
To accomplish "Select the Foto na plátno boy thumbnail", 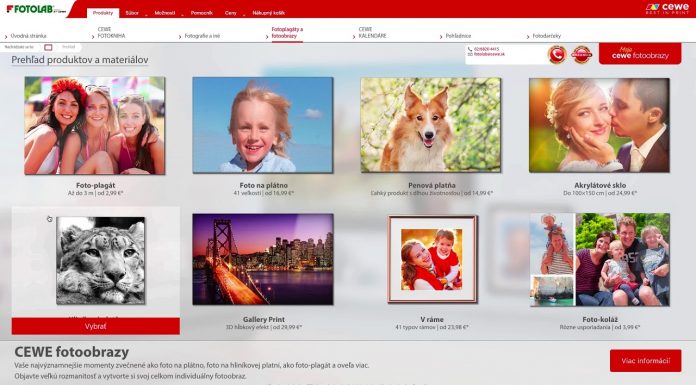I will (263, 125).
